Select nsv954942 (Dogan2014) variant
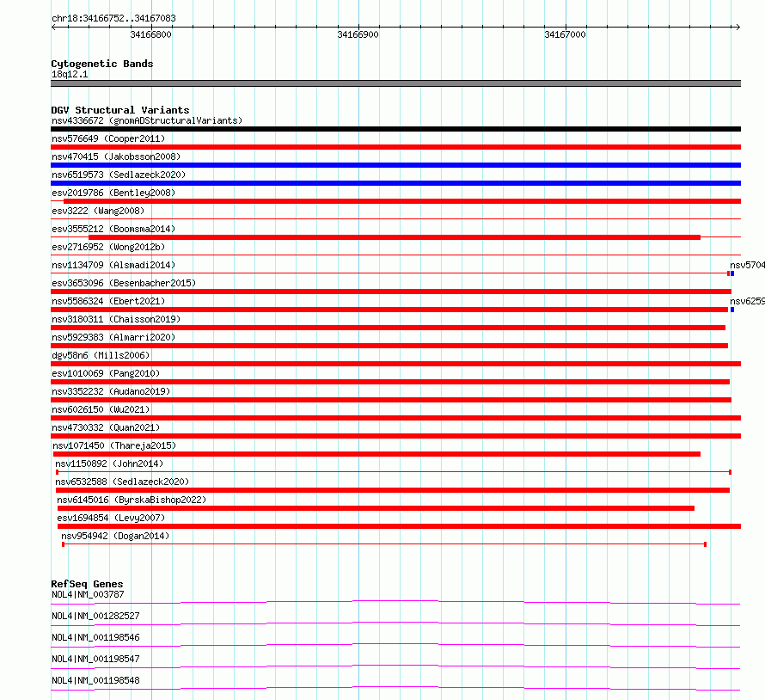The image size is (765, 700). point(115,536)
